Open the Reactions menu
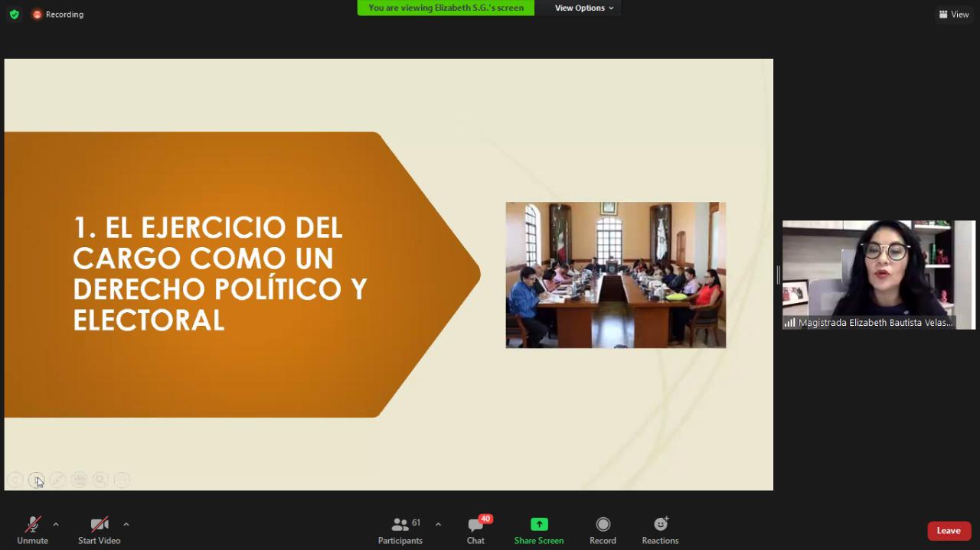Screen dimensions: 980x550 pos(660,530)
